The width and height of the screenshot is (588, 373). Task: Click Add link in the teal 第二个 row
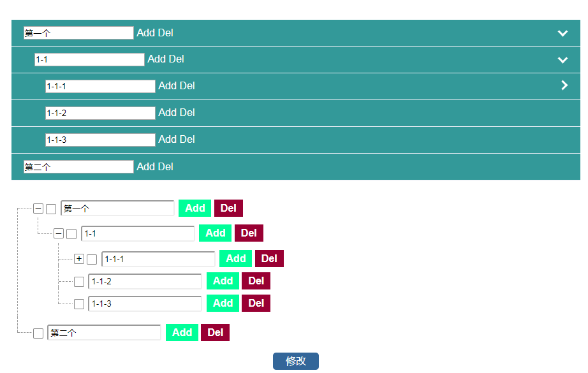(x=146, y=167)
